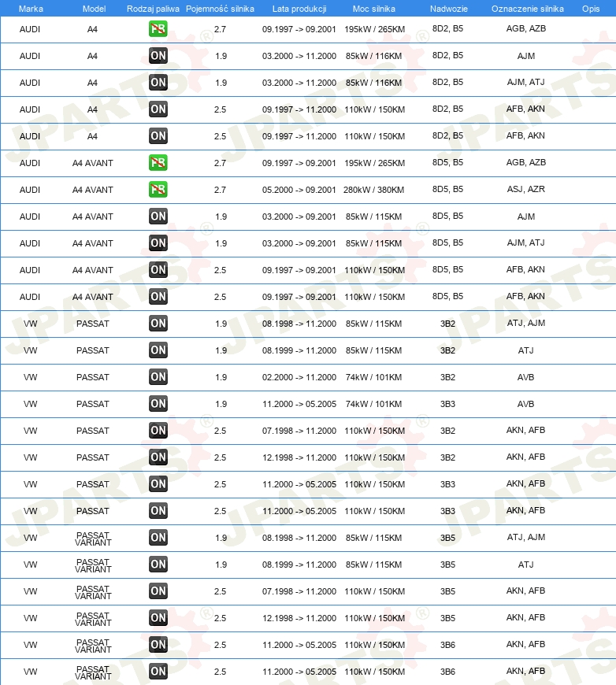Click the PB icon in the A4 AVANT 195kW row

pyautogui.click(x=158, y=163)
